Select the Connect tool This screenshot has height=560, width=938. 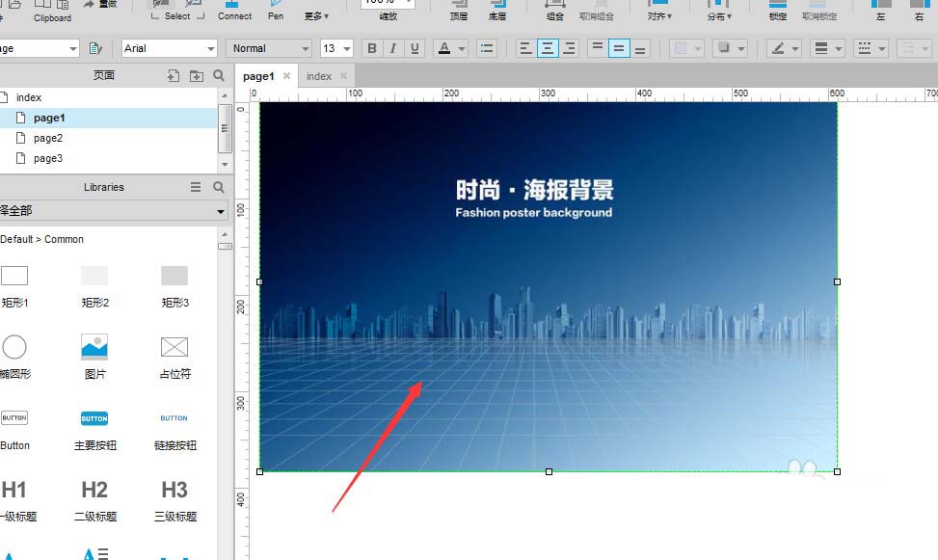click(x=234, y=11)
